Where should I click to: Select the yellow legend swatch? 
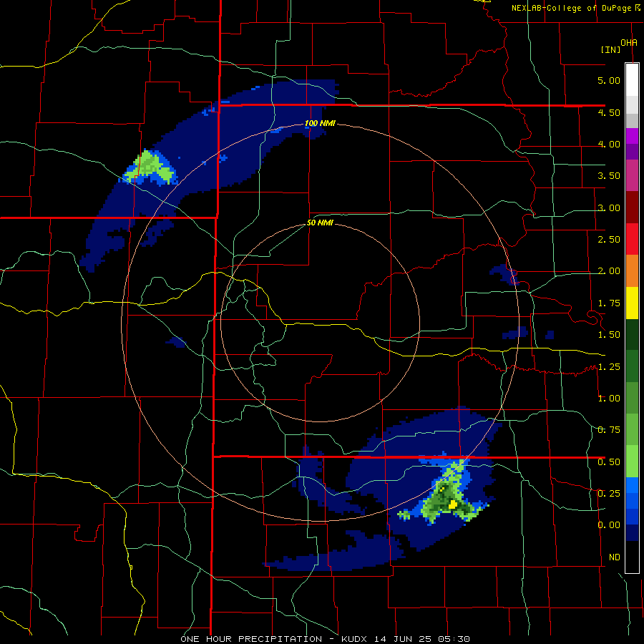click(632, 303)
